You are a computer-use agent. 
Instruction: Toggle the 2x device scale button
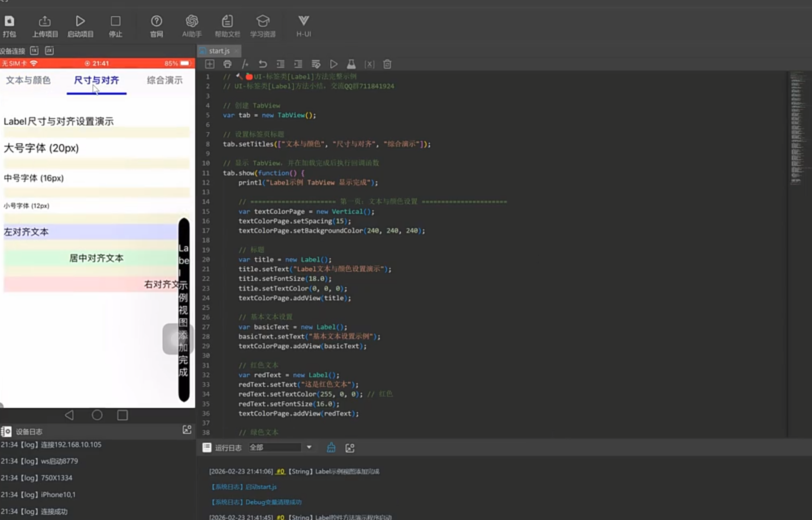(x=49, y=51)
